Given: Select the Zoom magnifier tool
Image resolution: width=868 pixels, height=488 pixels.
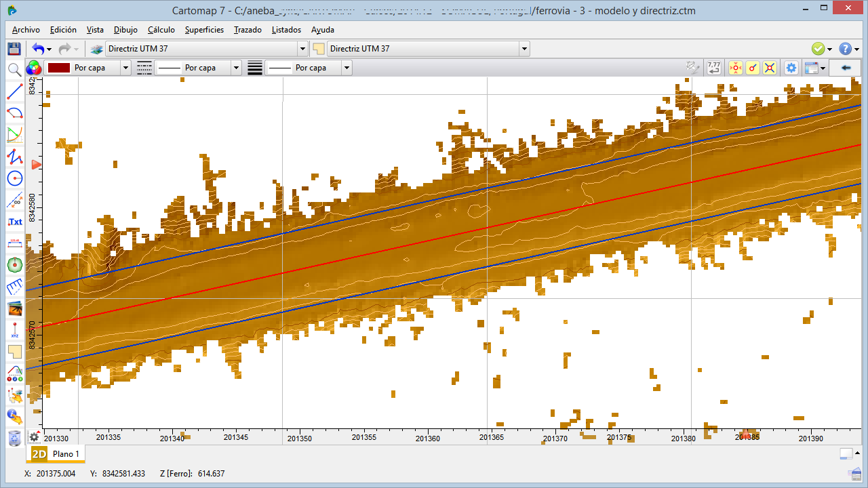Looking at the screenshot, I should (14, 69).
